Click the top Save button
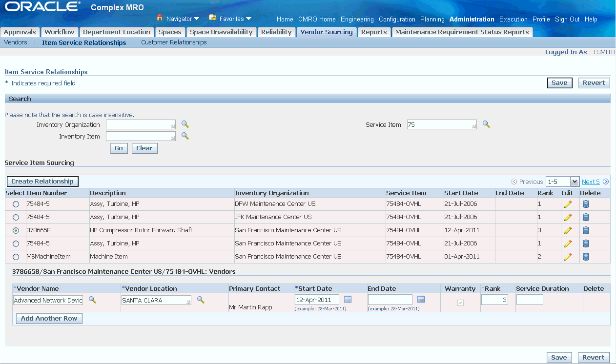Viewport: 616px width, 364px height. click(559, 83)
